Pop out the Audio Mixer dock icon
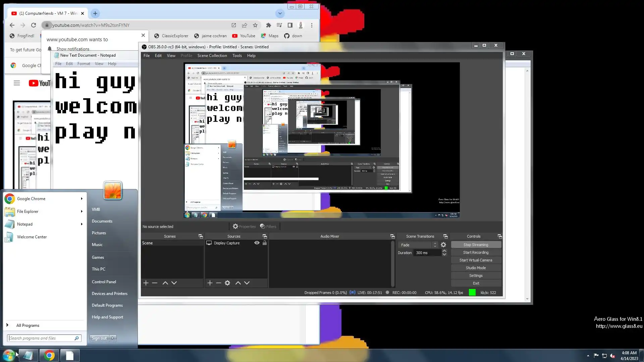The width and height of the screenshot is (644, 362). (x=392, y=237)
